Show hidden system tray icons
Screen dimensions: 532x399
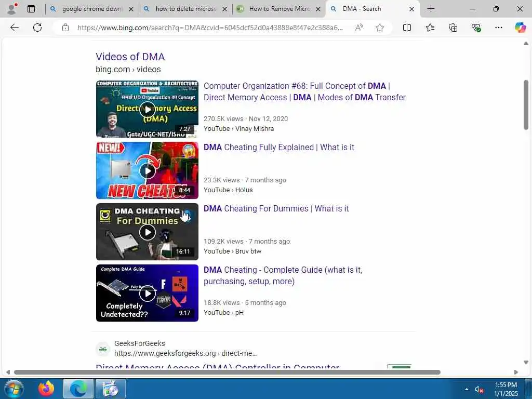(x=467, y=389)
